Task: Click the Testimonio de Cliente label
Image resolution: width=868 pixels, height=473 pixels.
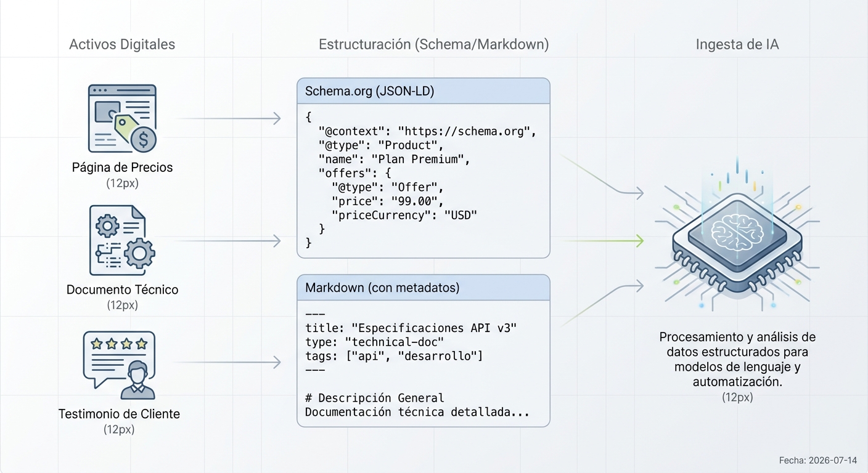Action: [119, 414]
